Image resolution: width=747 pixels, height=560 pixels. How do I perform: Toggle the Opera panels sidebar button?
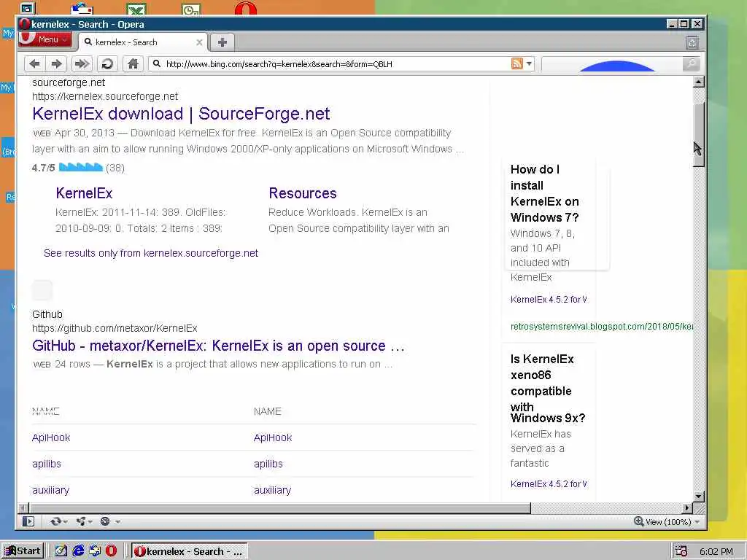pos(28,521)
